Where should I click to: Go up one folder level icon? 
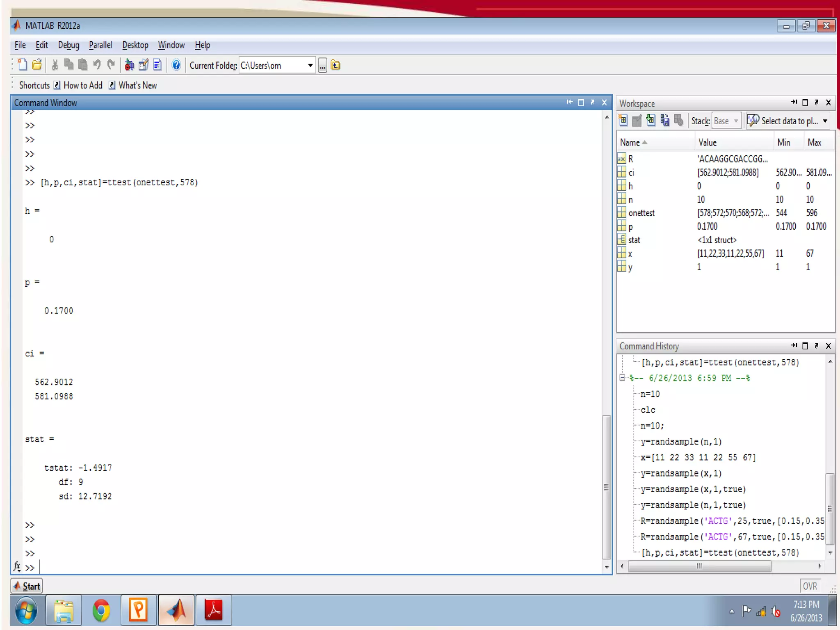click(x=336, y=65)
